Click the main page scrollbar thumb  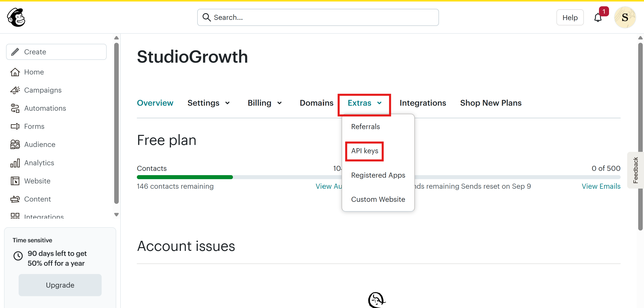pos(640,137)
